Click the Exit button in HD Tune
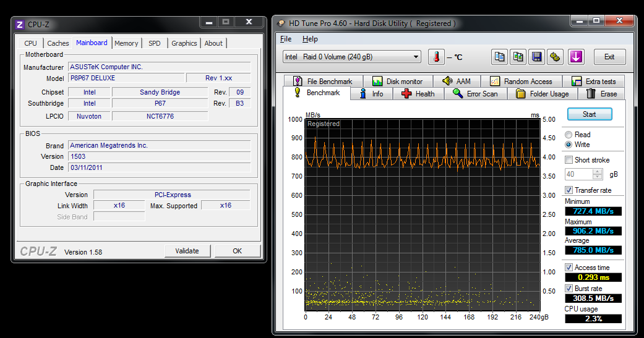 [x=609, y=57]
